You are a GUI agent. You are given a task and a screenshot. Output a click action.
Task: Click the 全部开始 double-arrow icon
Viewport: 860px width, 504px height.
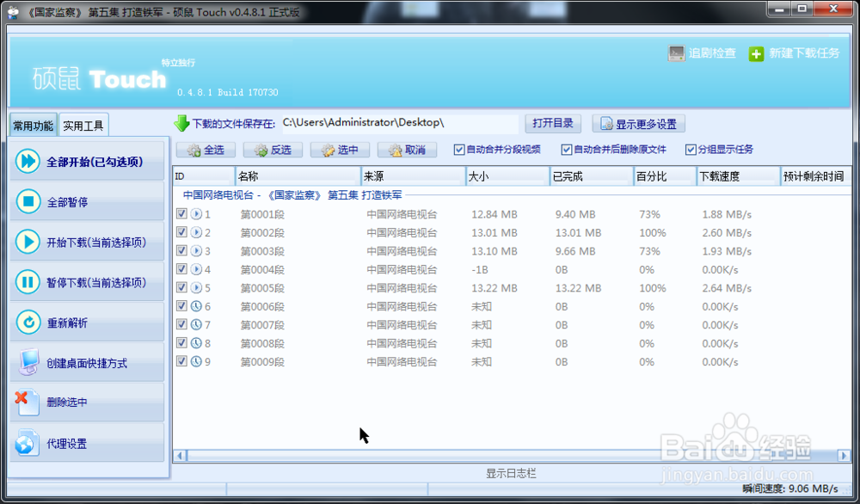(28, 161)
